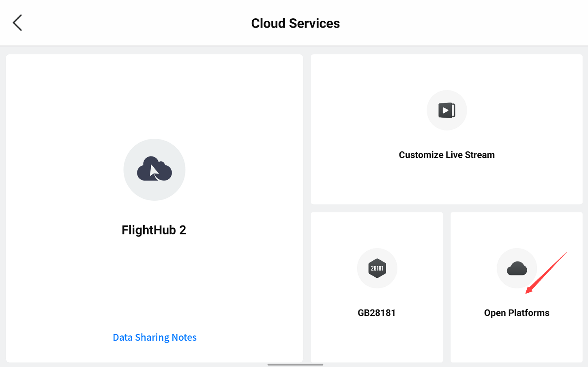The height and width of the screenshot is (367, 588).
Task: Click the Cloud Services page title
Action: 295,23
